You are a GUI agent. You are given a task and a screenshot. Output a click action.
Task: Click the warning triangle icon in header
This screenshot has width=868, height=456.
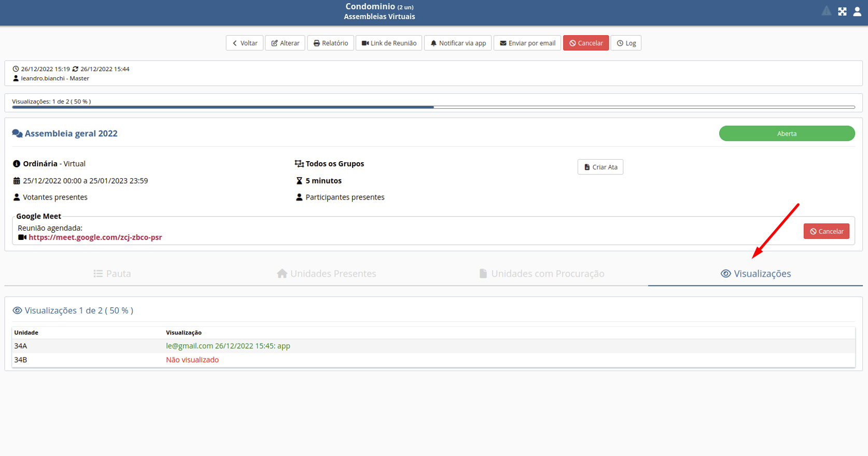(x=827, y=11)
